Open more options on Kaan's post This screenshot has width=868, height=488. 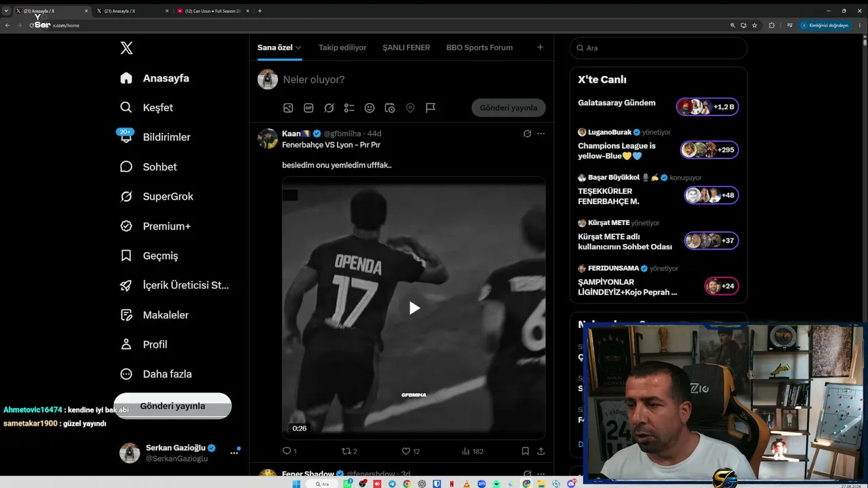click(x=541, y=134)
